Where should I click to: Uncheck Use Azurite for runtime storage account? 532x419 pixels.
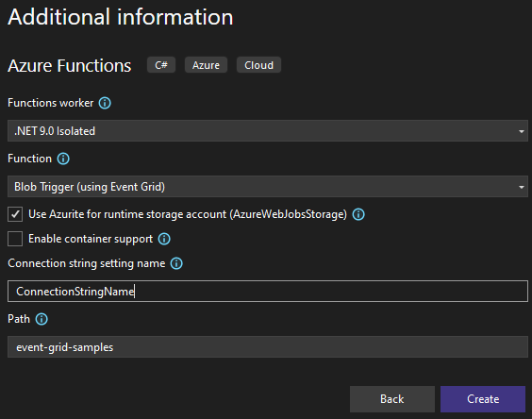click(x=15, y=214)
